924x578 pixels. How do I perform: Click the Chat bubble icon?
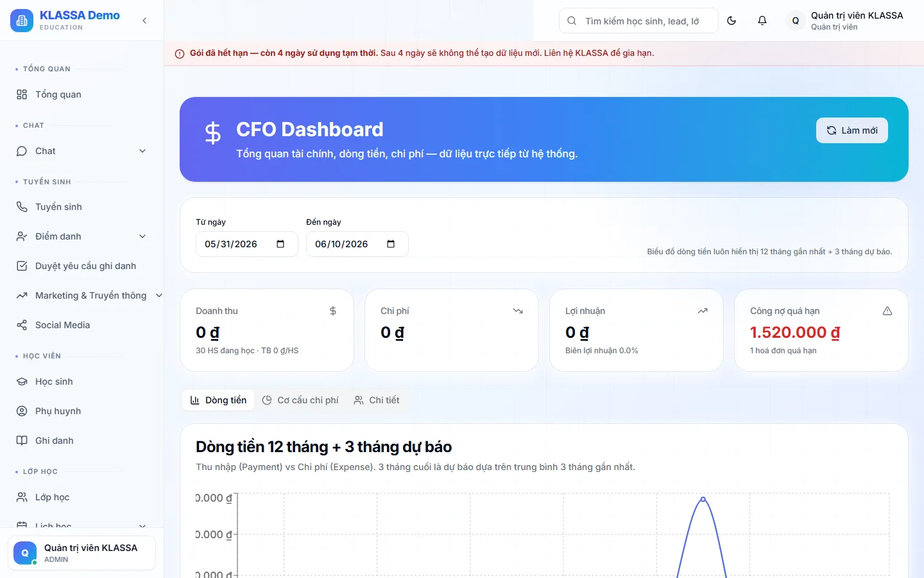pos(22,151)
